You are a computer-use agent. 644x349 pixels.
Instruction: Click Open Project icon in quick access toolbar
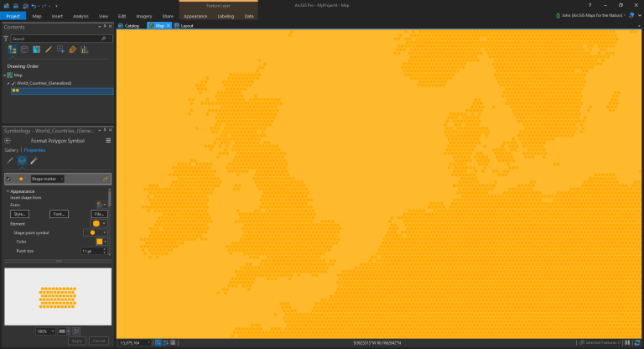(16, 6)
